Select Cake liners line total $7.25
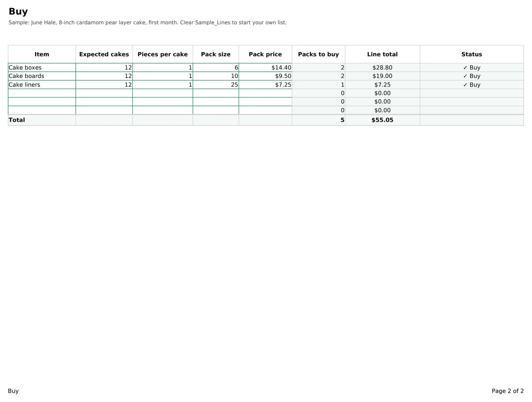The image size is (532, 402). click(x=382, y=85)
